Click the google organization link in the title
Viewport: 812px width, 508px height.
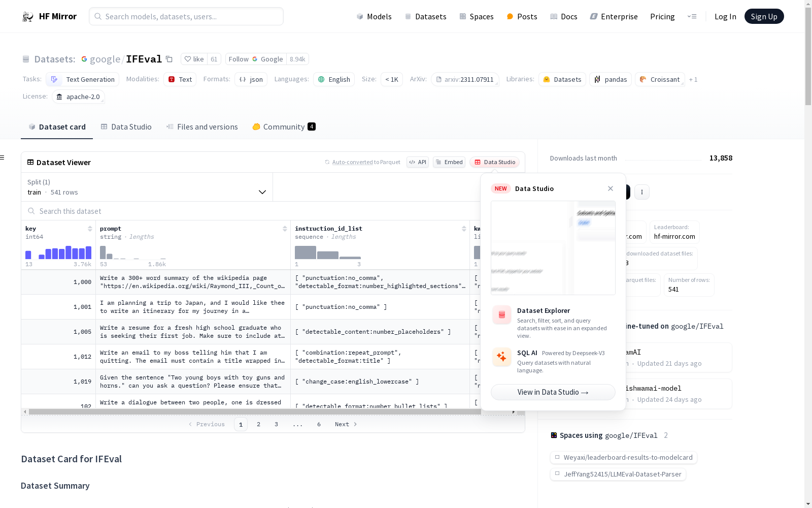[105, 59]
